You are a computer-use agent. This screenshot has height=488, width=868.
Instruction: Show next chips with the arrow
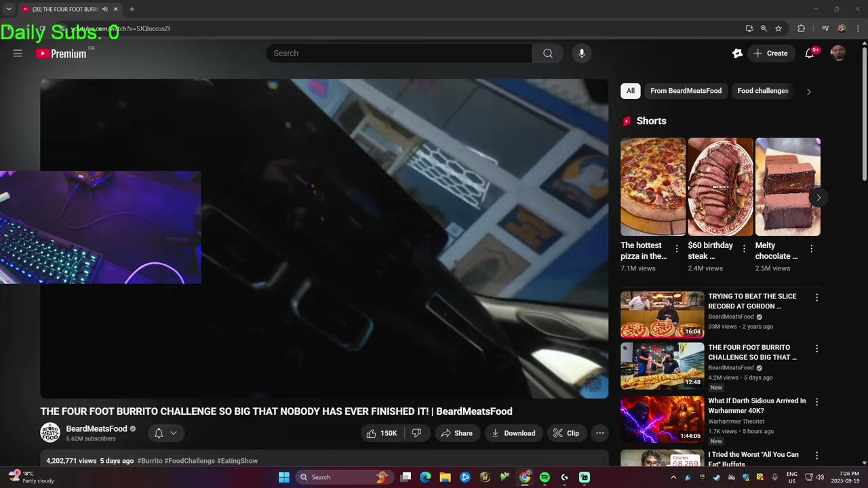pyautogui.click(x=808, y=91)
